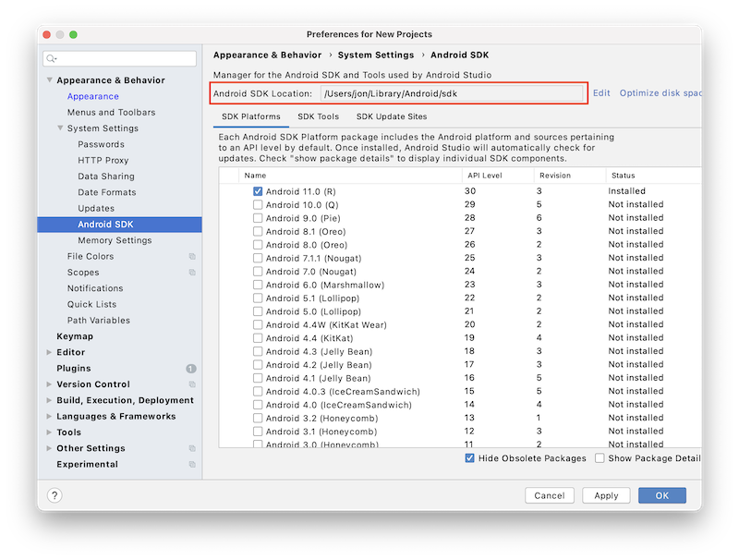Open Path Variables settings
739x560 pixels.
click(x=99, y=320)
